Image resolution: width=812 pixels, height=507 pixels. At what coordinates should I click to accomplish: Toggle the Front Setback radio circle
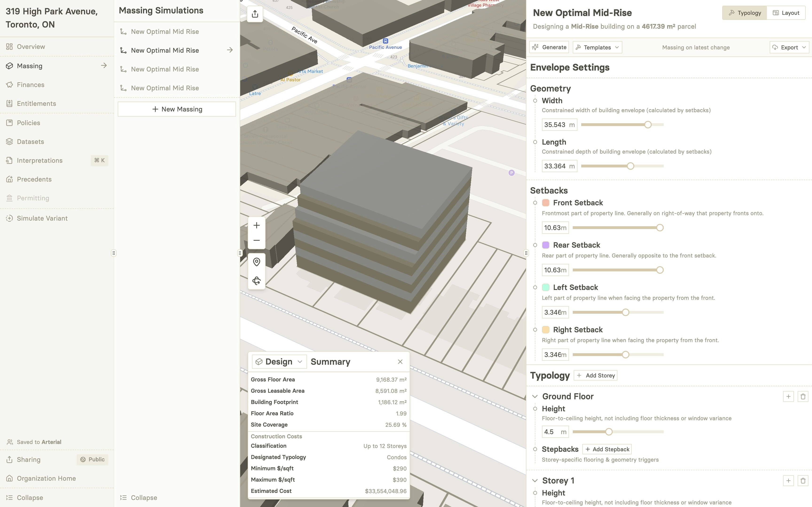[x=535, y=203]
